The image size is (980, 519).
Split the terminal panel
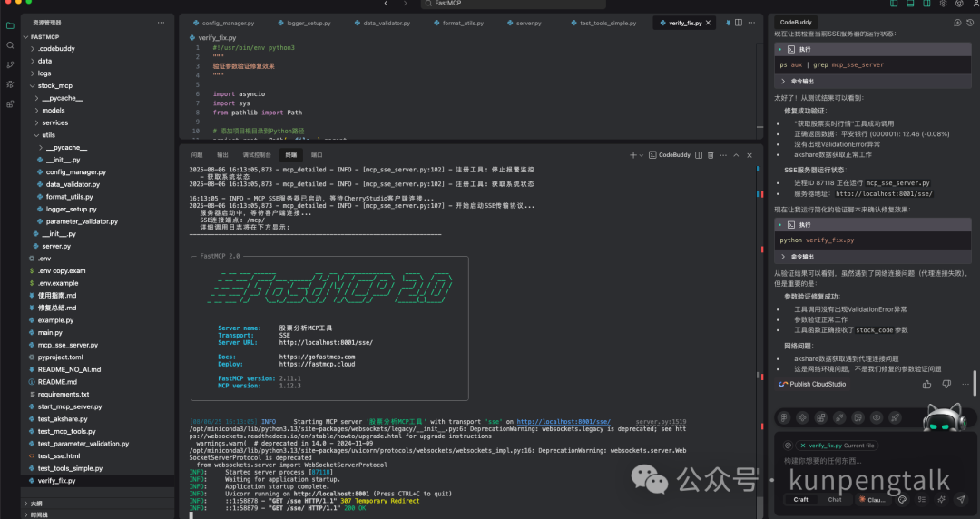pyautogui.click(x=699, y=155)
